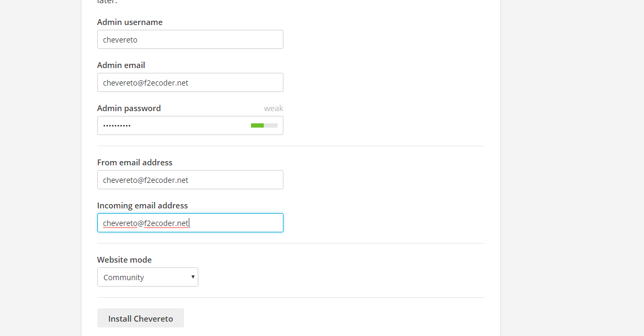Click the Incoming email address field
Viewport: 644px width, 336px height.
pos(190,223)
